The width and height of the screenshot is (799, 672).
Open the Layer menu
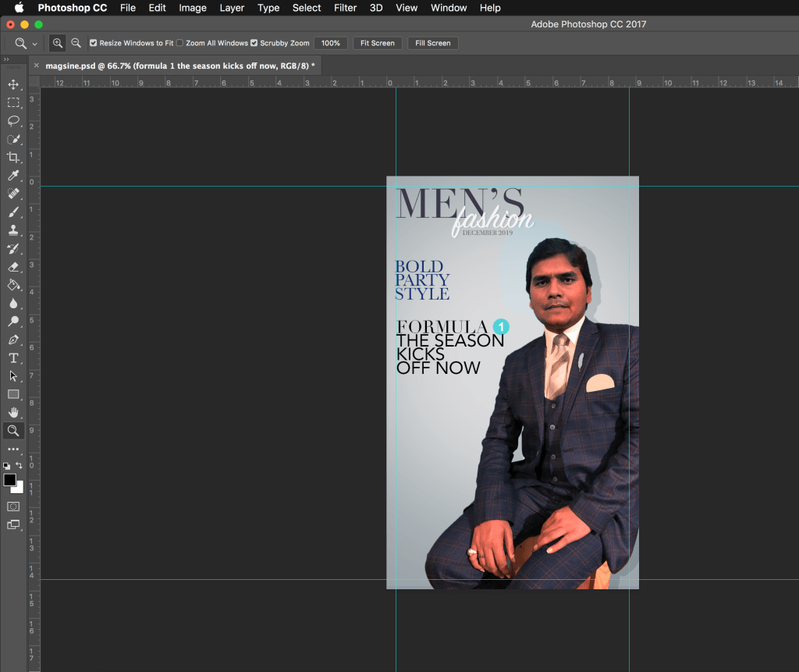[x=232, y=8]
